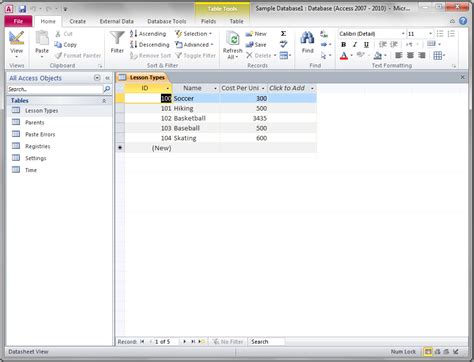Open the Selection filter dropdown
The width and height of the screenshot is (474, 362).
tap(194, 34)
